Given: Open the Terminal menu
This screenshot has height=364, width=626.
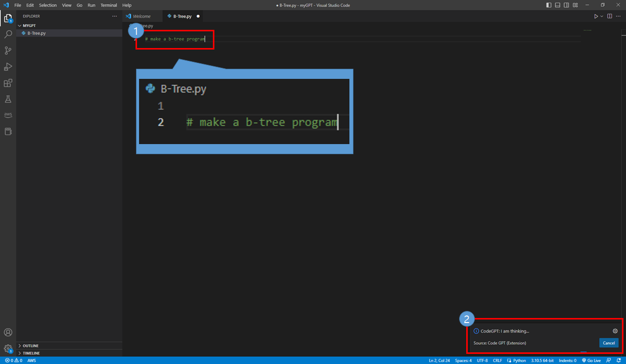Looking at the screenshot, I should (x=109, y=5).
